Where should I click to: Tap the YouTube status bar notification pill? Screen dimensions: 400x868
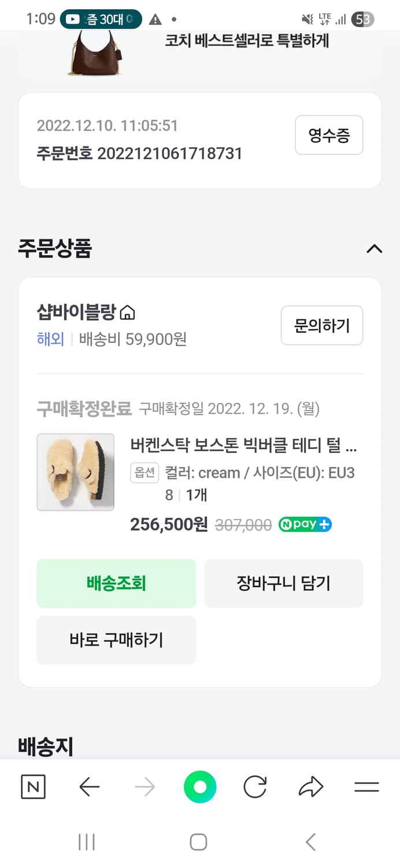[x=101, y=19]
